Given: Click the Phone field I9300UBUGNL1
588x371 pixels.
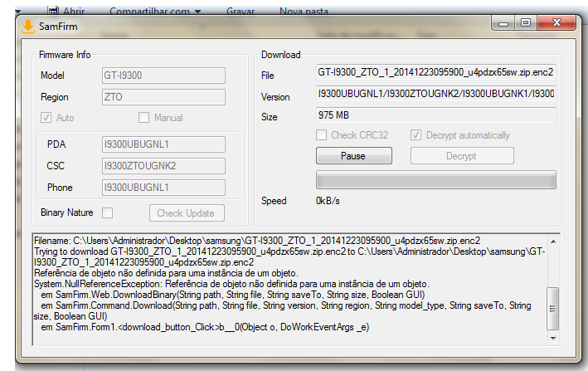Looking at the screenshot, I should 163,188.
